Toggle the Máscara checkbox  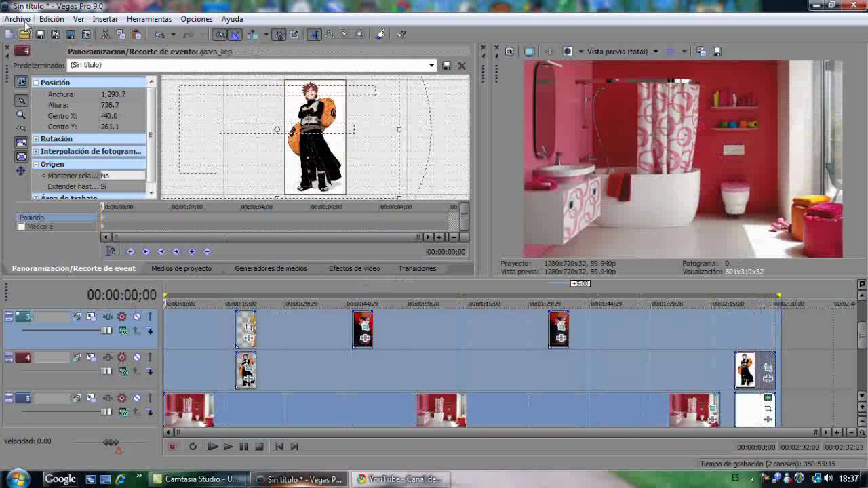tap(21, 227)
